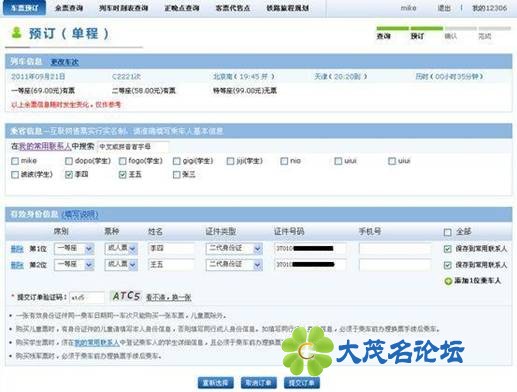Select the 波波(学生) checkbox
This screenshot has width=517, height=392.
[15, 175]
